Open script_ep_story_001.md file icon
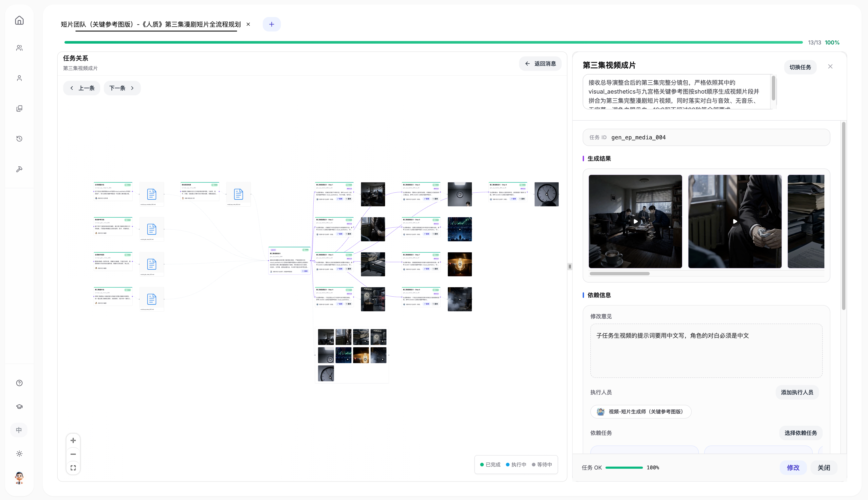The image size is (868, 500). pos(152,299)
